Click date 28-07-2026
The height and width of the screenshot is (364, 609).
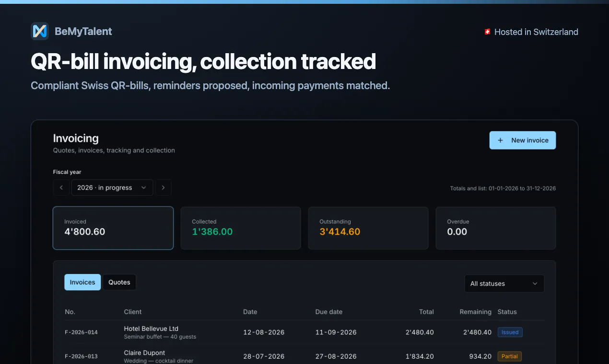coord(264,356)
